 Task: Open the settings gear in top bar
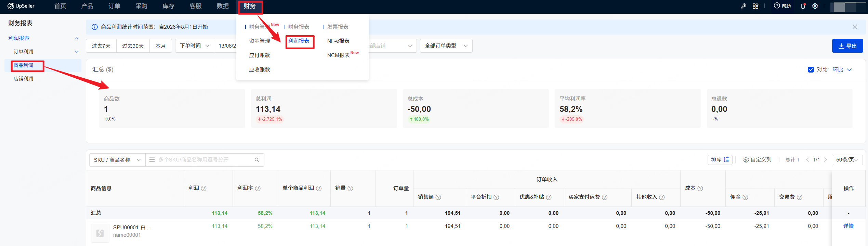[815, 6]
